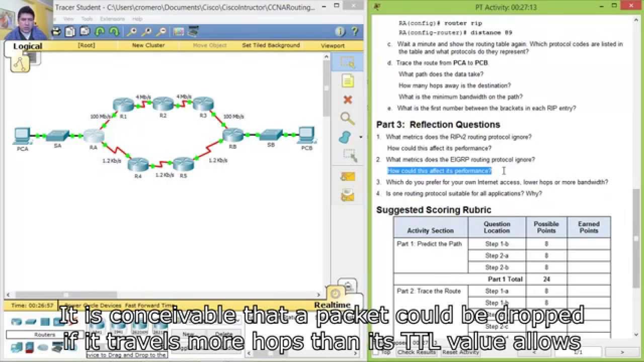This screenshot has height=362, width=644.
Task: Choose the Select tool in side toolbar
Action: 348,62
